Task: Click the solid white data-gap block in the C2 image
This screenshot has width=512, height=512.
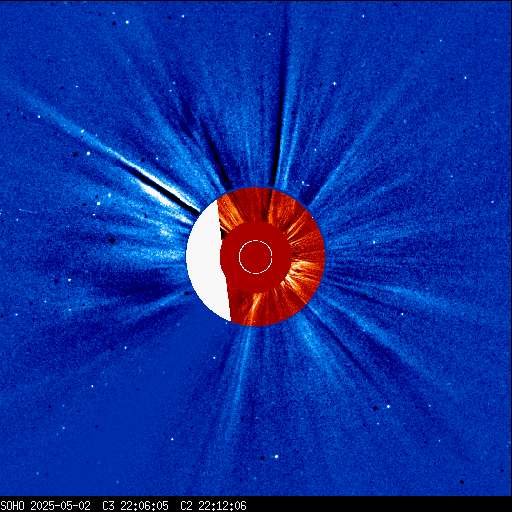Action: pos(207,260)
